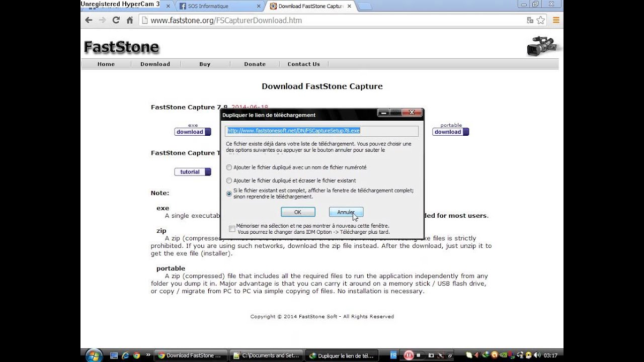Click the tutorial button
The height and width of the screenshot is (362, 644).
tap(193, 172)
